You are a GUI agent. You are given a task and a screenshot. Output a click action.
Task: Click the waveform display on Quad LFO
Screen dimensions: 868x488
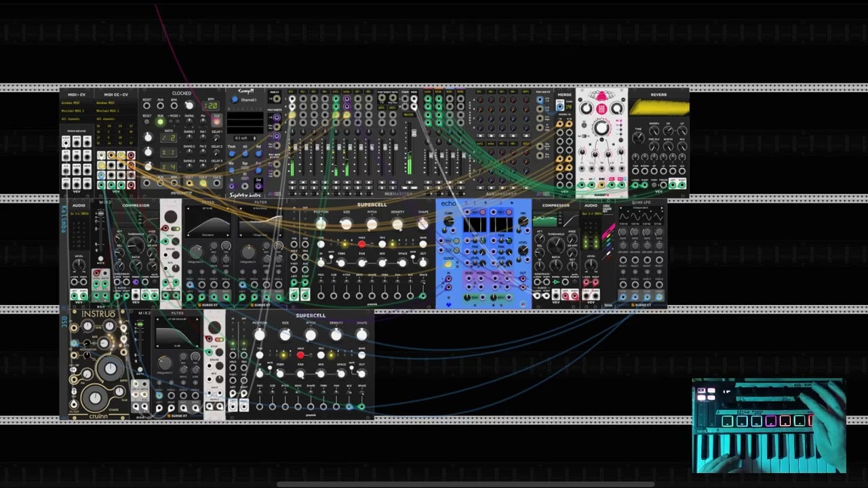[641, 216]
